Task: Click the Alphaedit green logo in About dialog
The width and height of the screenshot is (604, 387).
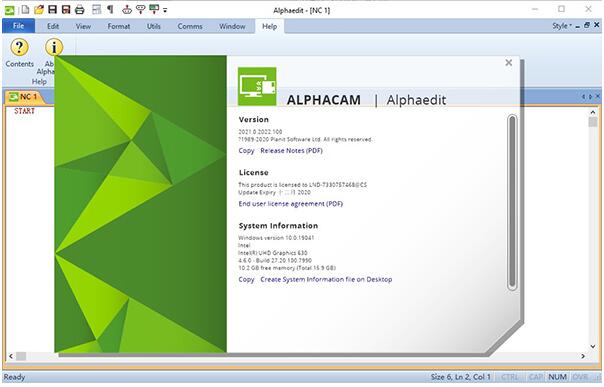Action: click(x=257, y=86)
